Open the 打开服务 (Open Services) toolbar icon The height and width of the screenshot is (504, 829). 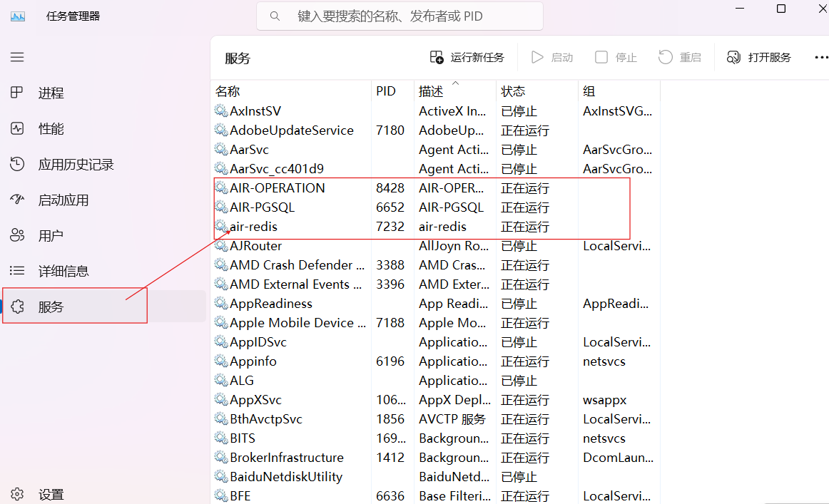734,57
